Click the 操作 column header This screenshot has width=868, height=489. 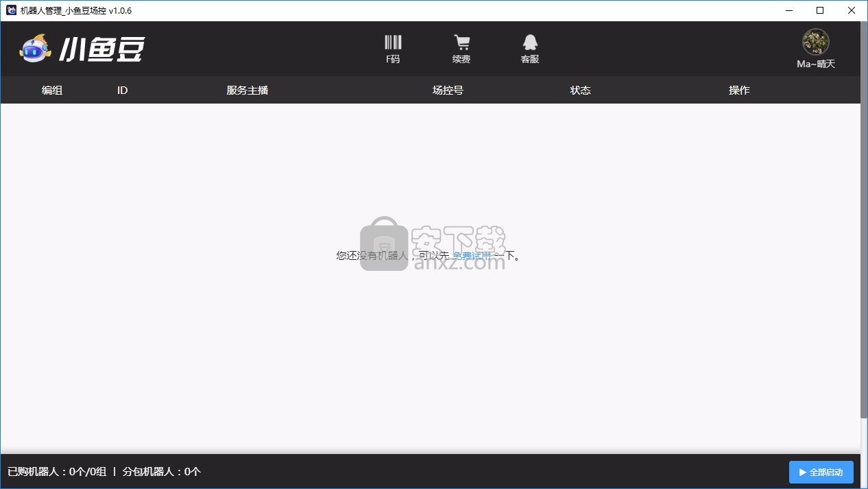tap(739, 90)
